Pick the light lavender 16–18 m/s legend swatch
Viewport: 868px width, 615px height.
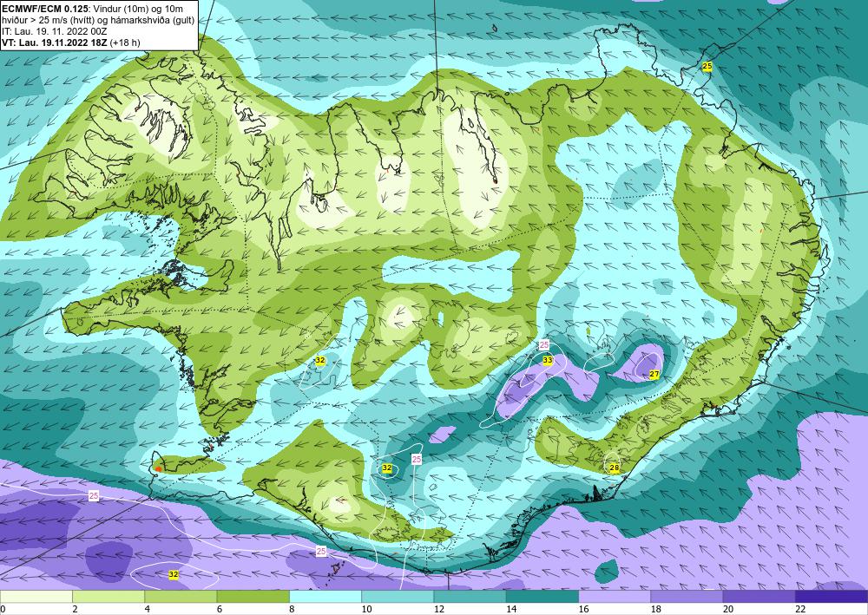click(615, 596)
